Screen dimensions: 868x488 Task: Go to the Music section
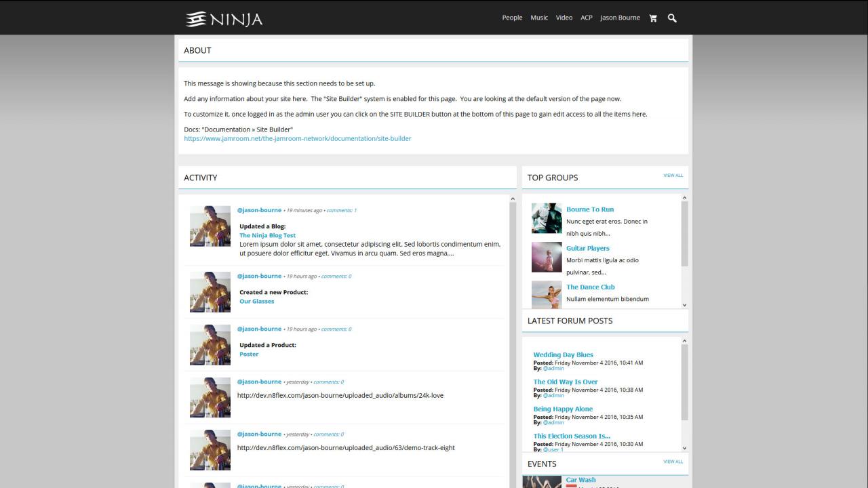pos(539,18)
